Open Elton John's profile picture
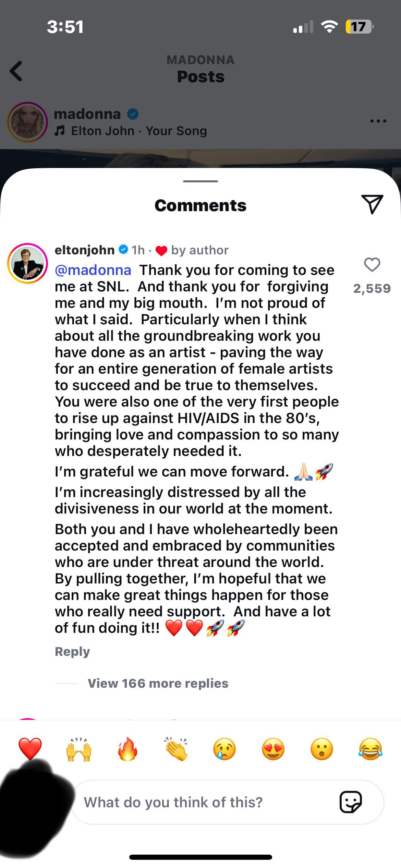 point(27,263)
